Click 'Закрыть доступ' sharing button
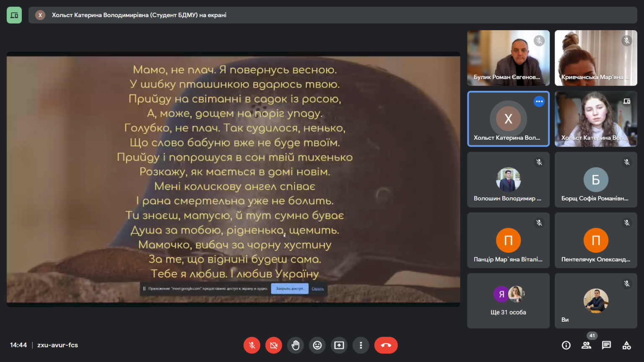 [289, 289]
